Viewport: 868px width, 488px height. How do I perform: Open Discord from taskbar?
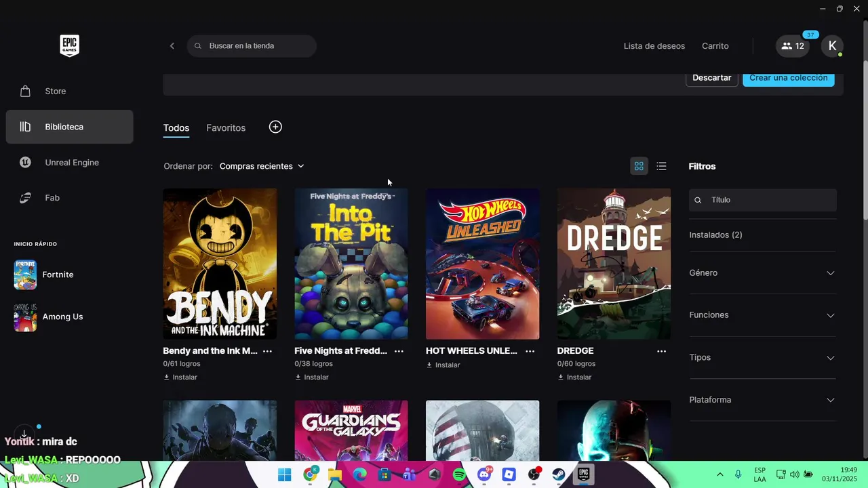tap(484, 475)
